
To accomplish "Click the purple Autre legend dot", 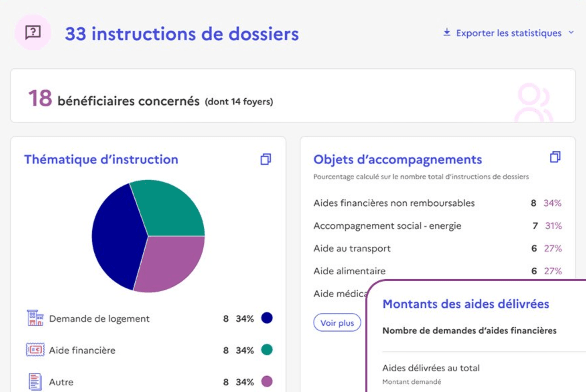I will pyautogui.click(x=267, y=381).
